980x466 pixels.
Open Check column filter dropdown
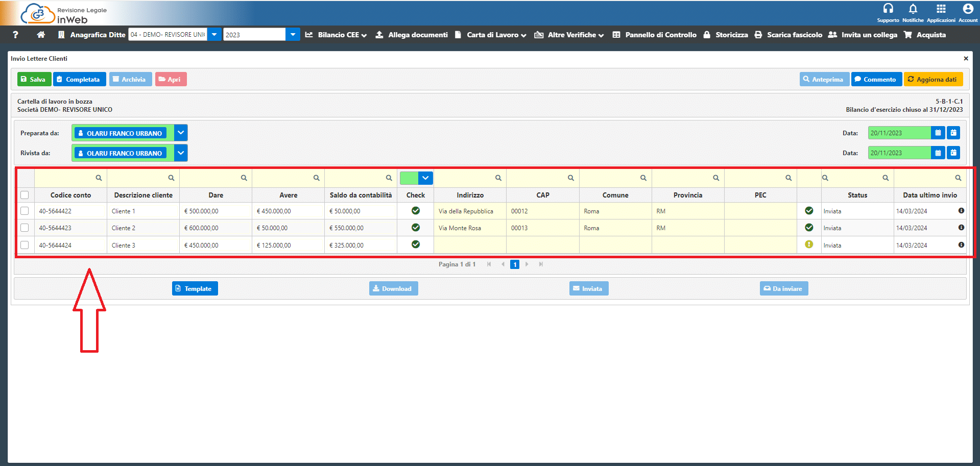click(x=425, y=178)
